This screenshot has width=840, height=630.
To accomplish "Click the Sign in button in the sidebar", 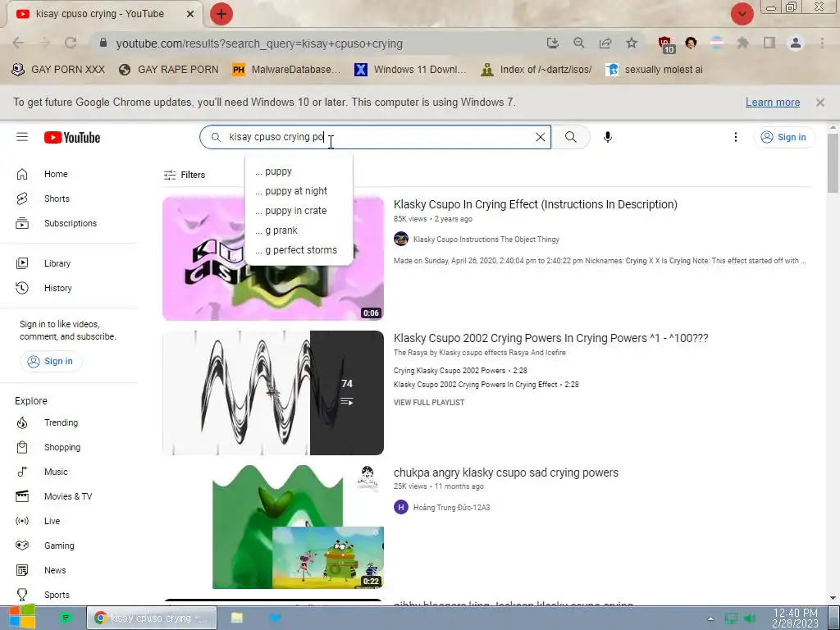I will pos(50,362).
